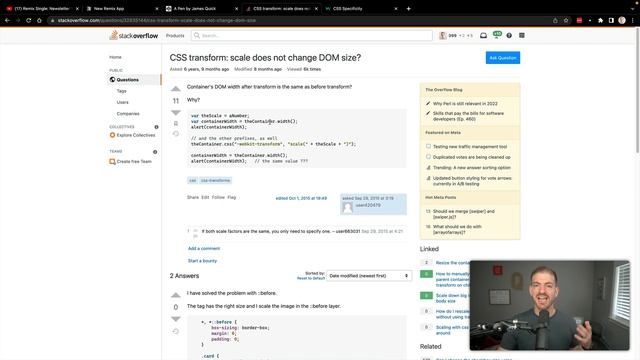
Task: Bookmark this page with star icon
Action: [566, 20]
